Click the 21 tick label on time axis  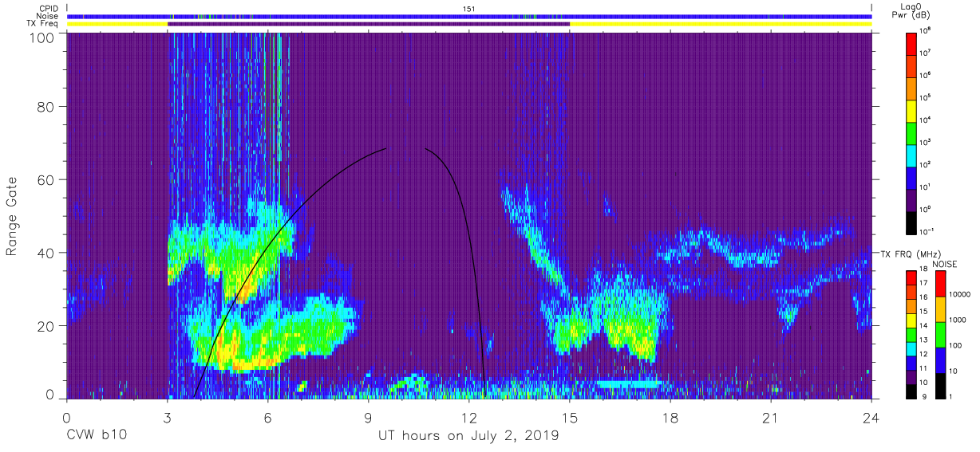point(771,419)
